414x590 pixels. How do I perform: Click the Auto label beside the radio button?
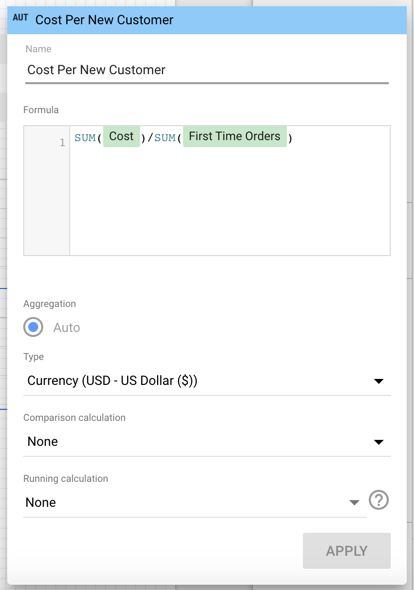tap(67, 328)
